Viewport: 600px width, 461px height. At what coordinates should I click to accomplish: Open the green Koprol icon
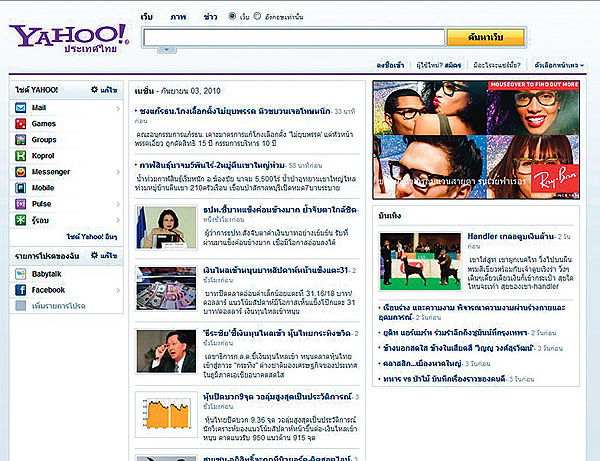20,156
